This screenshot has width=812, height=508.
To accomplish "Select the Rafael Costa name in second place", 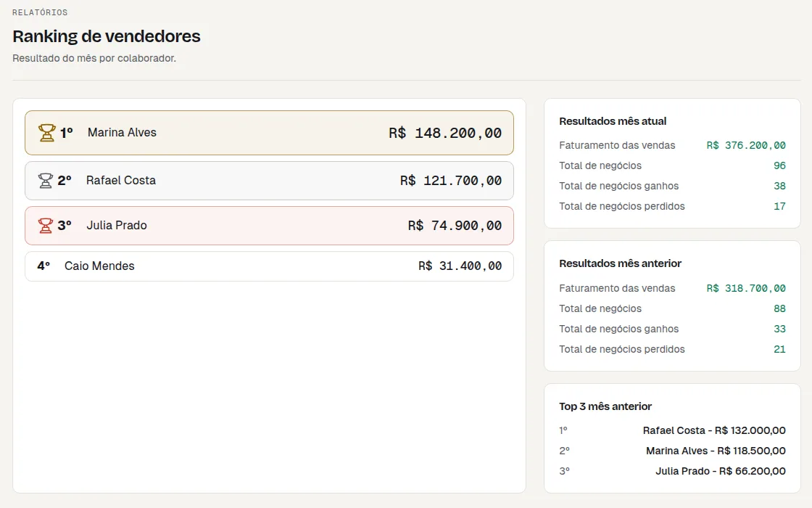I will [x=120, y=181].
